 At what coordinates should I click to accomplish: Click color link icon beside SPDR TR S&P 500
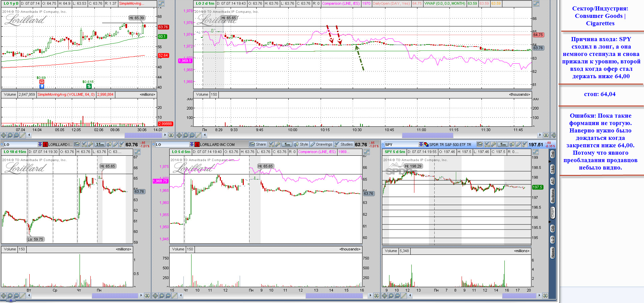pyautogui.click(x=426, y=145)
